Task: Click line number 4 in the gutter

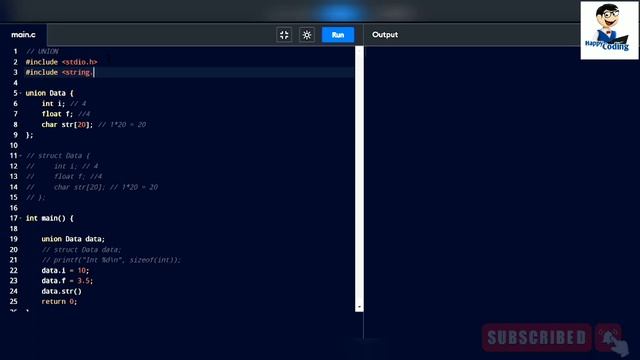Action: pyautogui.click(x=16, y=83)
